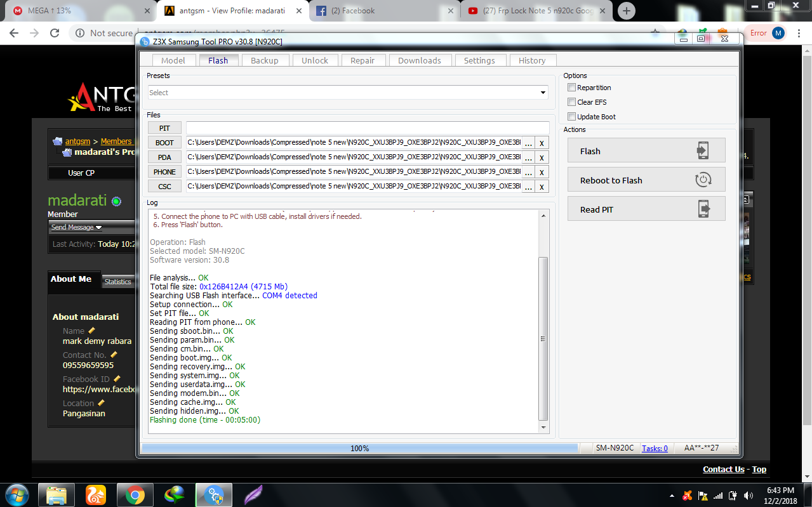812x507 pixels.
Task: Click the CSC file button
Action: pyautogui.click(x=164, y=187)
